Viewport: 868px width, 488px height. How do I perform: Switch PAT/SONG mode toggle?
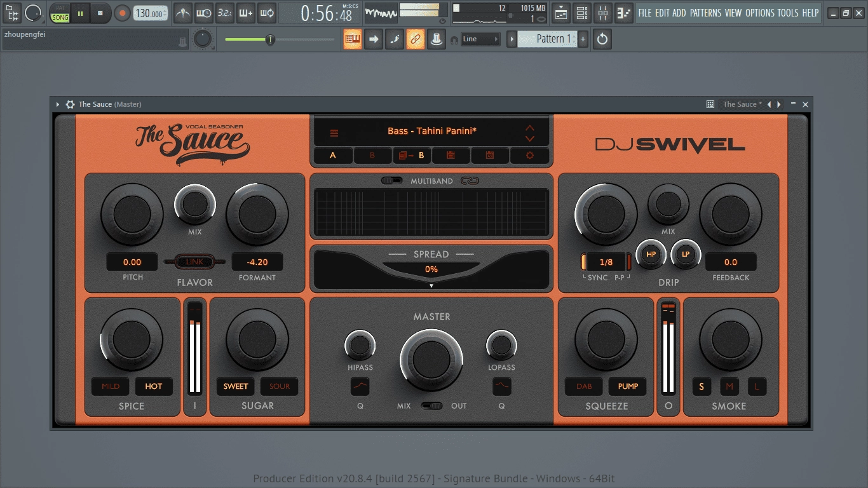[x=60, y=13]
